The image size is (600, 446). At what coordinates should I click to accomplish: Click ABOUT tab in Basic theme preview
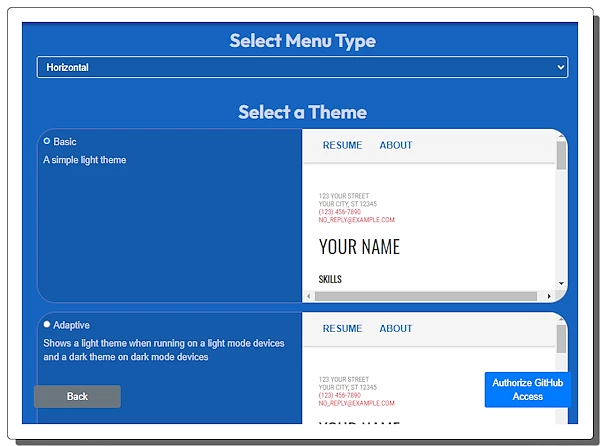coord(395,145)
